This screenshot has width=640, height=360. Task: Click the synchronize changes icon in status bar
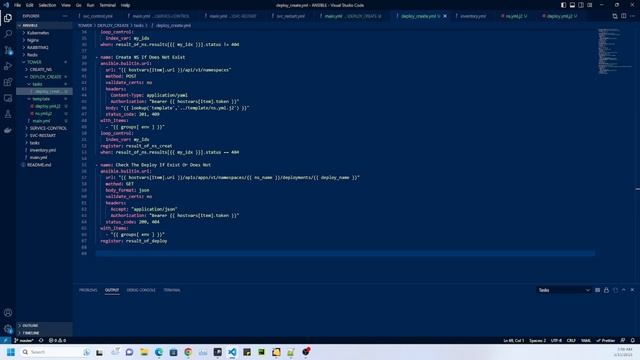(41, 340)
